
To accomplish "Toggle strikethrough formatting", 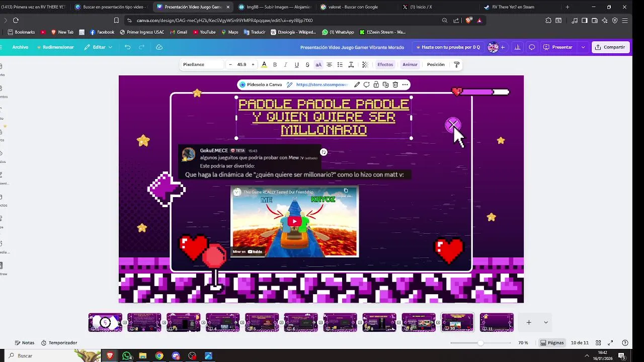I will pyautogui.click(x=307, y=64).
